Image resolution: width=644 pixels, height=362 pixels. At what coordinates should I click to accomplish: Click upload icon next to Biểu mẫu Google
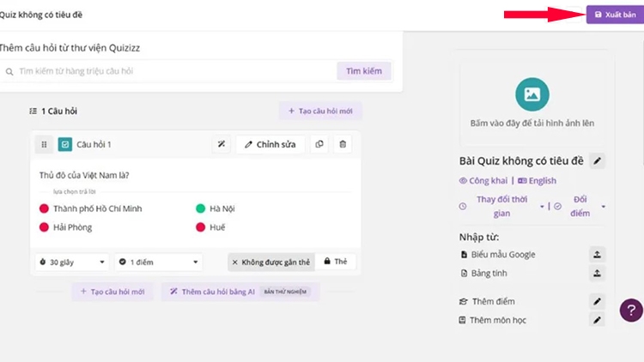[597, 255]
